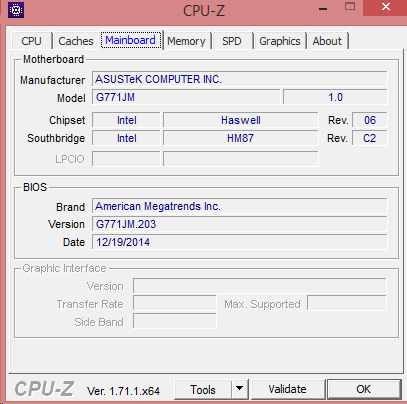Click the Graphic Interface Version field
The width and height of the screenshot is (407, 404).
260,286
